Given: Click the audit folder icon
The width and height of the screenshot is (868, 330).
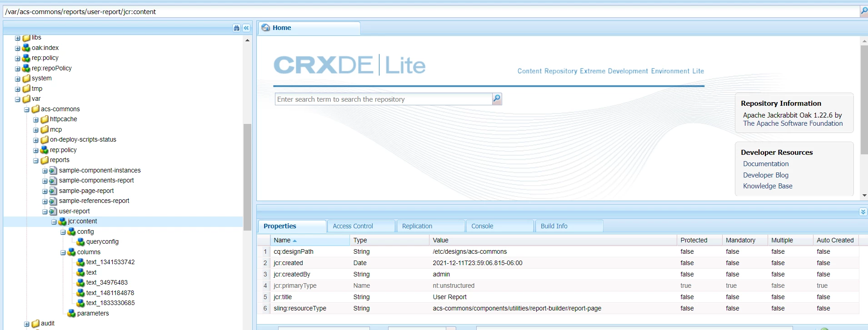Looking at the screenshot, I should pos(35,324).
